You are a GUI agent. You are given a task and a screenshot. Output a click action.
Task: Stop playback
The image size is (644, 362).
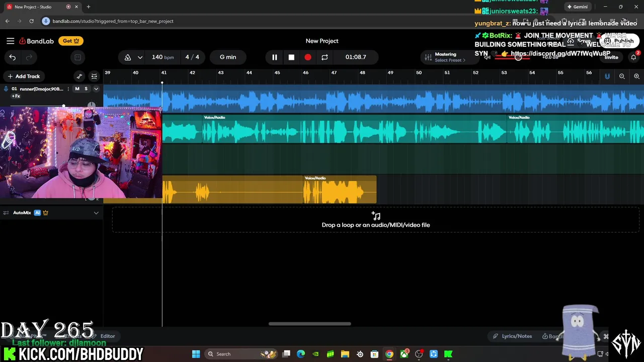point(291,57)
